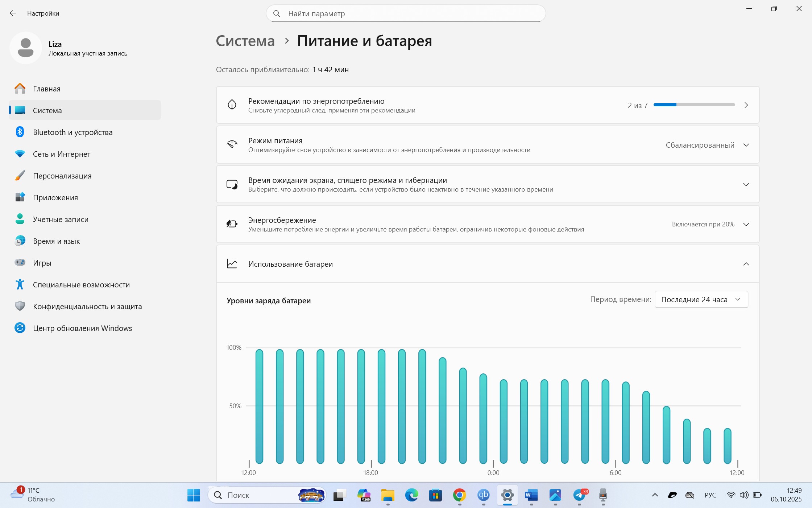Click the Найти параметр search field
The width and height of the screenshot is (812, 508).
(406, 13)
